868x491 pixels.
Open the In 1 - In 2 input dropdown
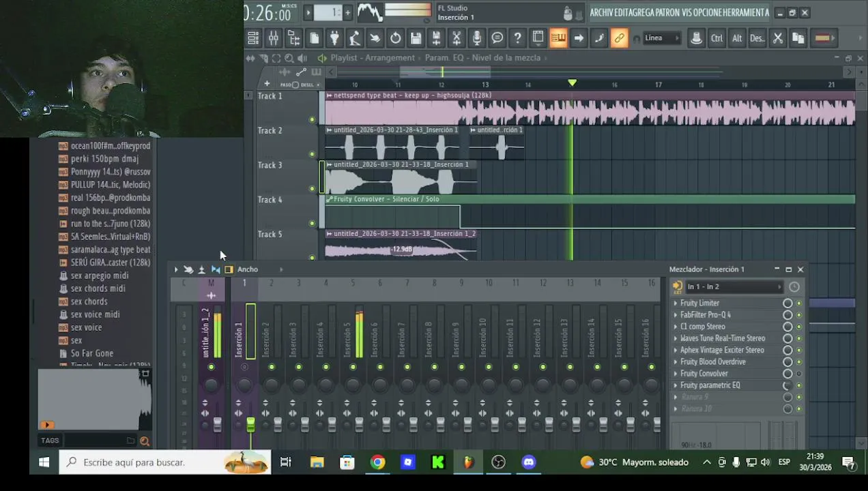(x=734, y=287)
